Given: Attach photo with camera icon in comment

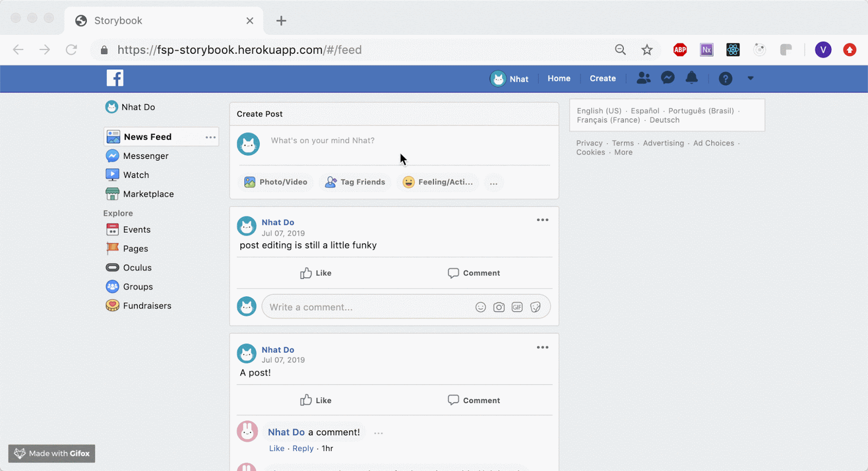Looking at the screenshot, I should pos(499,307).
